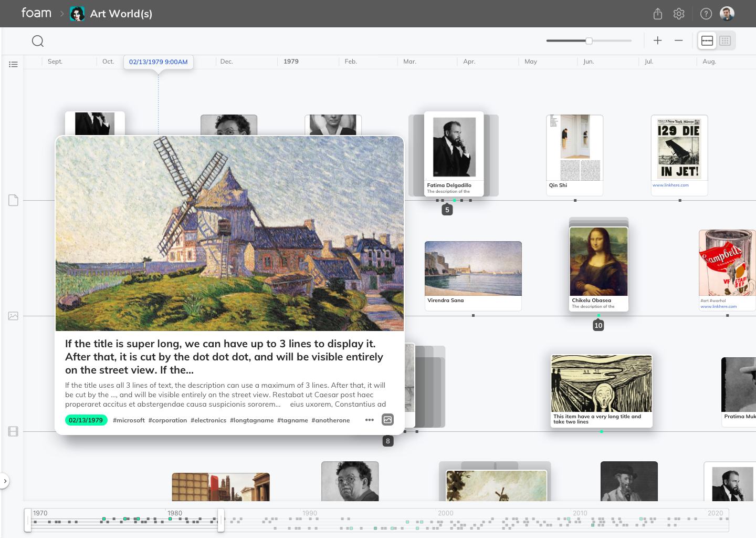This screenshot has width=756, height=538.
Task: Grab the right handle of overview range
Action: [221, 520]
